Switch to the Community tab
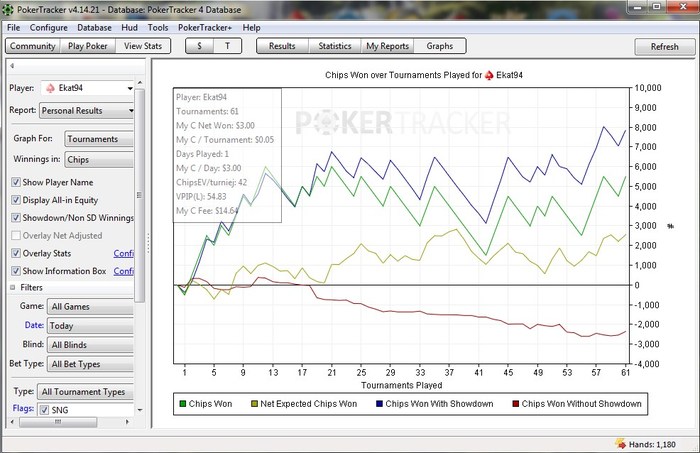This screenshot has height=453, width=700. pyautogui.click(x=33, y=46)
